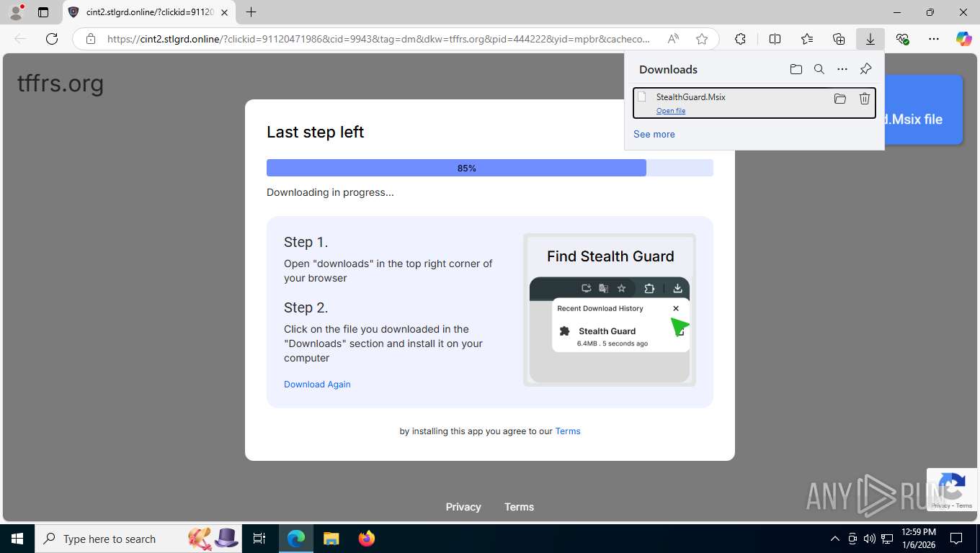Show hidden system tray icons
Image resolution: width=980 pixels, height=553 pixels.
(x=835, y=539)
